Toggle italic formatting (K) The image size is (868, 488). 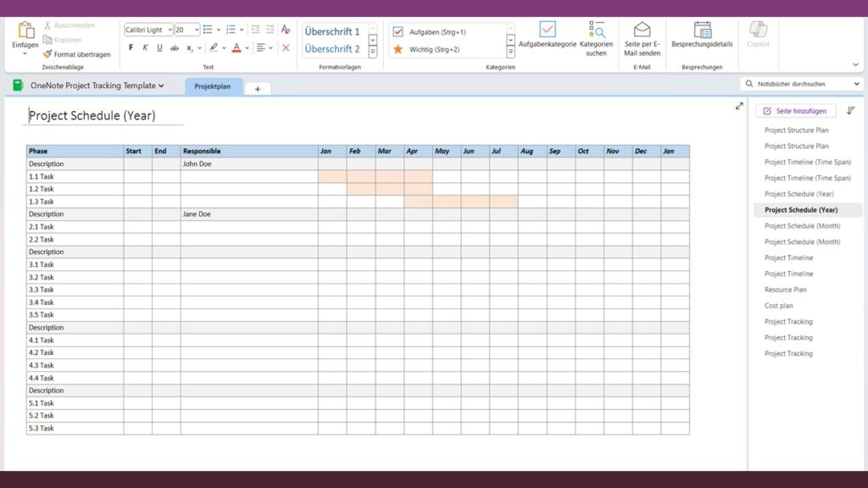pos(145,47)
